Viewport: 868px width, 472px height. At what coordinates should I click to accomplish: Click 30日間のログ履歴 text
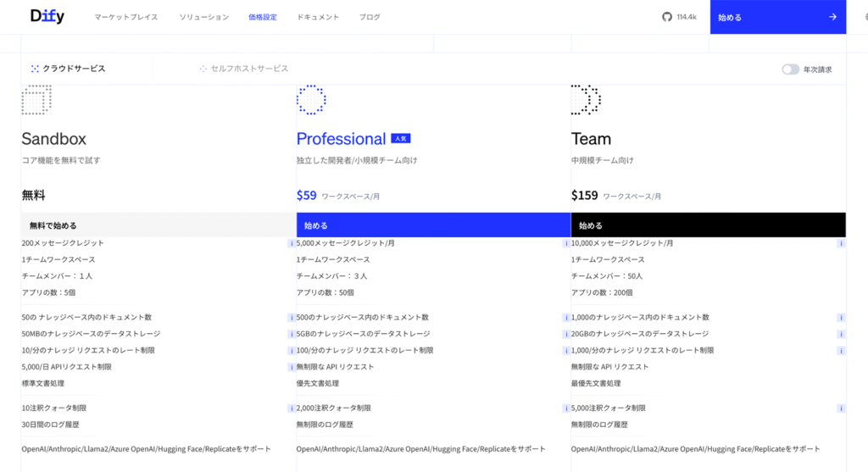(50, 425)
